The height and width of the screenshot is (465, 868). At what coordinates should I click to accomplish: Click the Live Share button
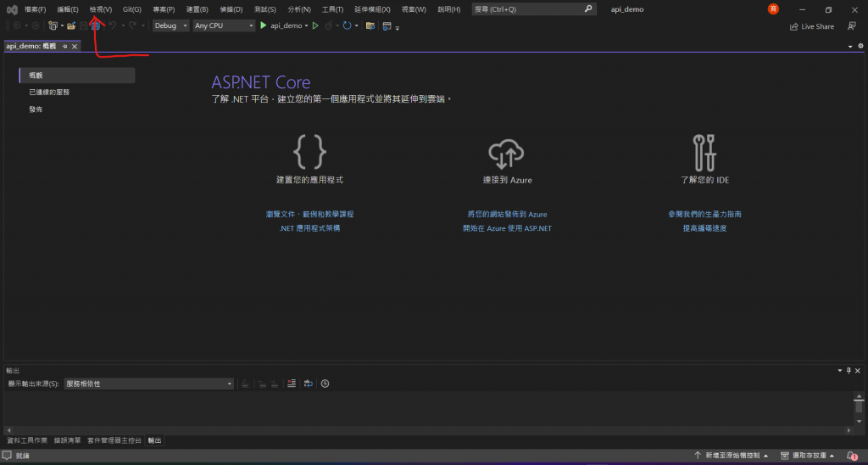(x=812, y=26)
